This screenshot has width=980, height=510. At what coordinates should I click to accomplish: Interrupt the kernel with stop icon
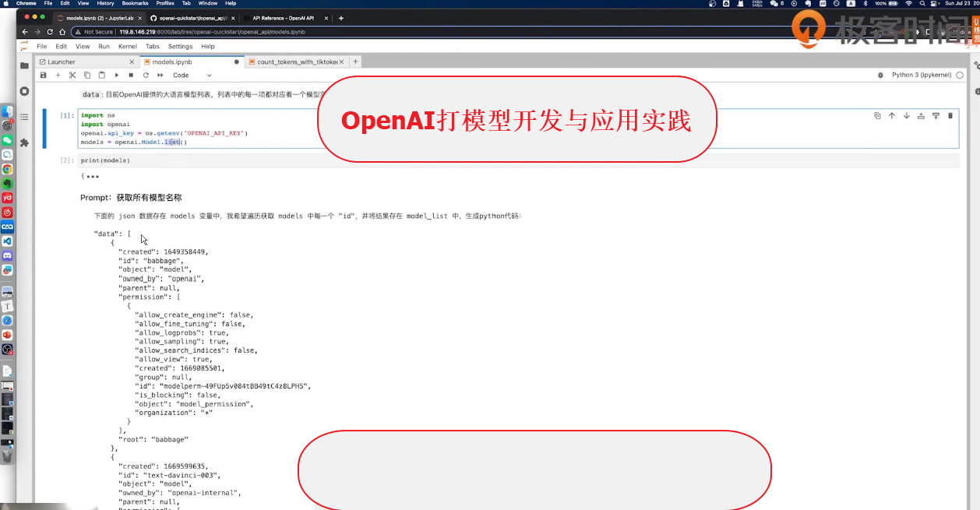[x=131, y=76]
